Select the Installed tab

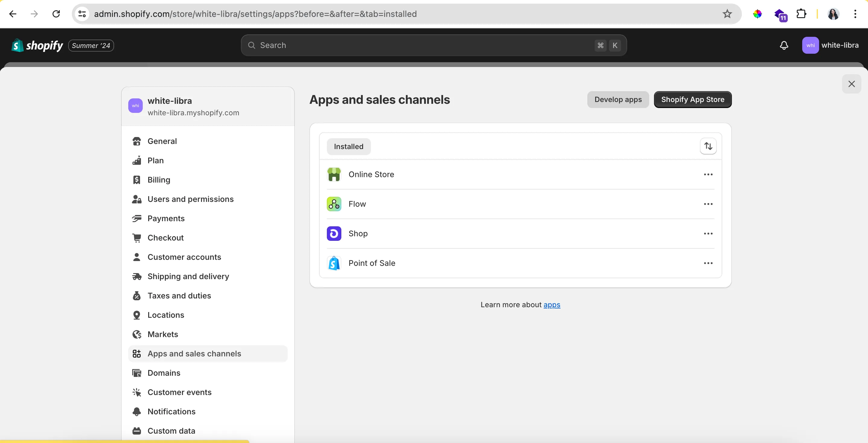[349, 146]
